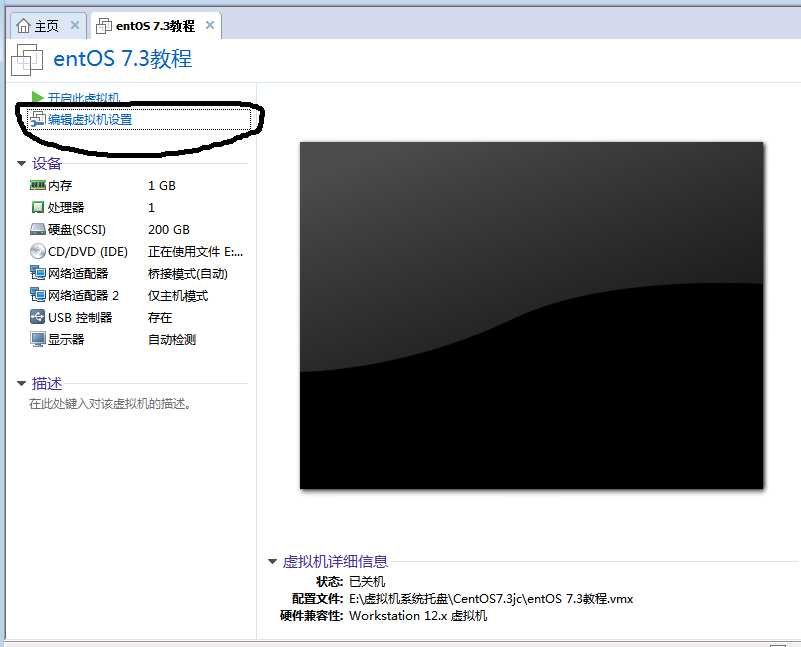Click the Workstation 12.x 虚拟机 compatibility value
The image size is (801, 647).
418,615
